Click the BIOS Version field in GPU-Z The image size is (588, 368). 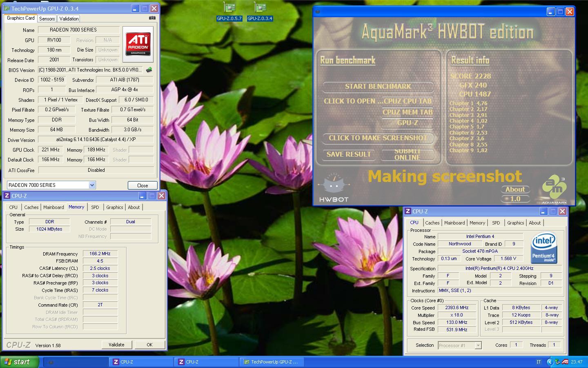pos(91,70)
